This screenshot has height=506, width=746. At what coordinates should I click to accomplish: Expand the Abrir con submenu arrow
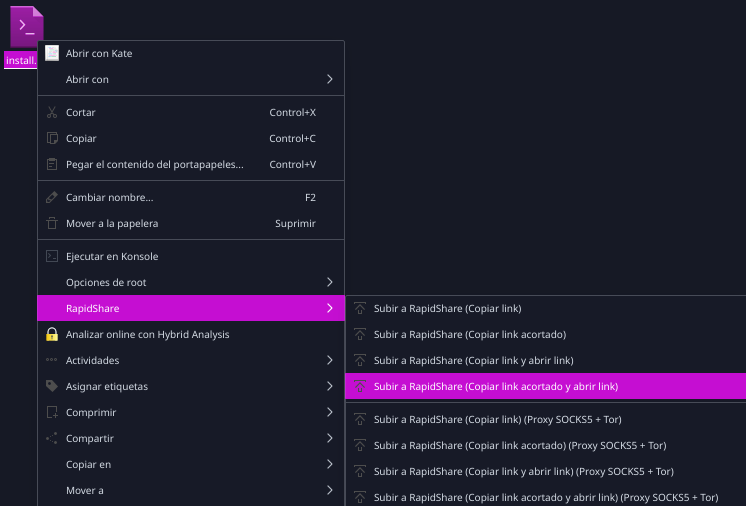tap(330, 79)
